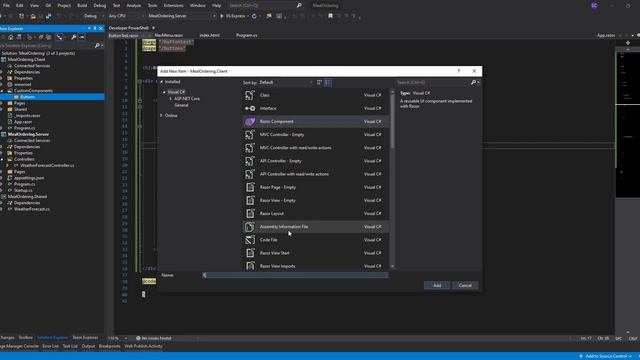Select the MealOrdering.Shared project node
This screenshot has height=360, width=640.
click(x=27, y=197)
